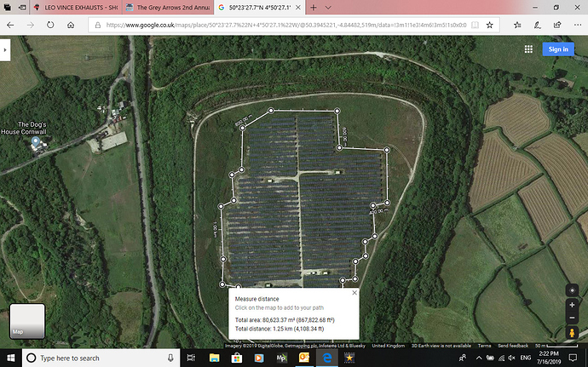Open Edge Settings and more menu

[x=578, y=25]
